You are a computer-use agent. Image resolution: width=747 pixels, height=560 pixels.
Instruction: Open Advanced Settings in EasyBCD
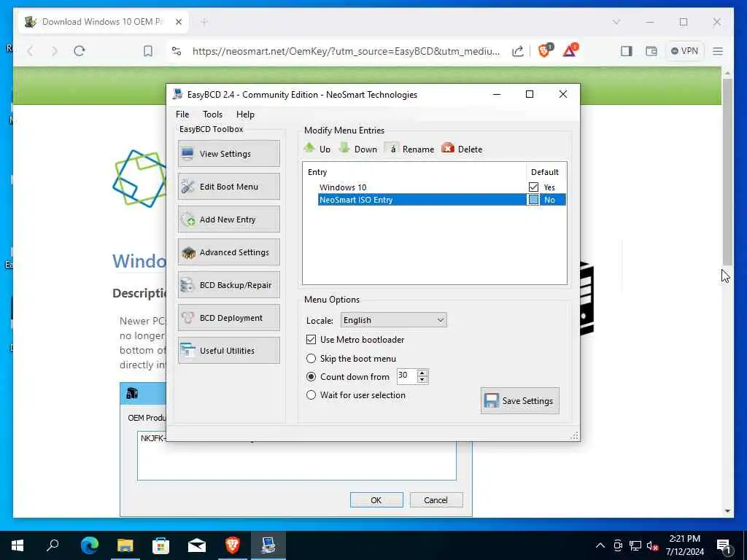coord(228,252)
